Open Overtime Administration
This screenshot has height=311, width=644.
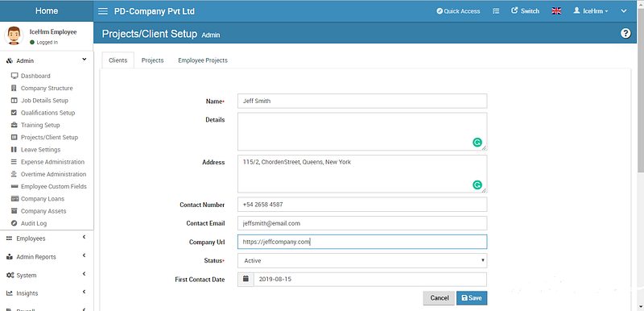point(53,174)
